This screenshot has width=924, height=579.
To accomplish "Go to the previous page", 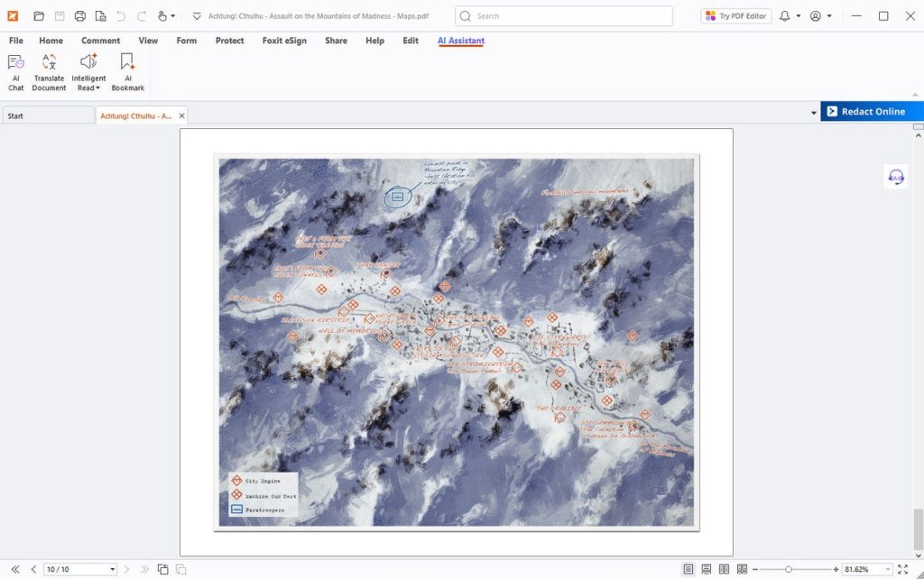I will click(x=33, y=569).
